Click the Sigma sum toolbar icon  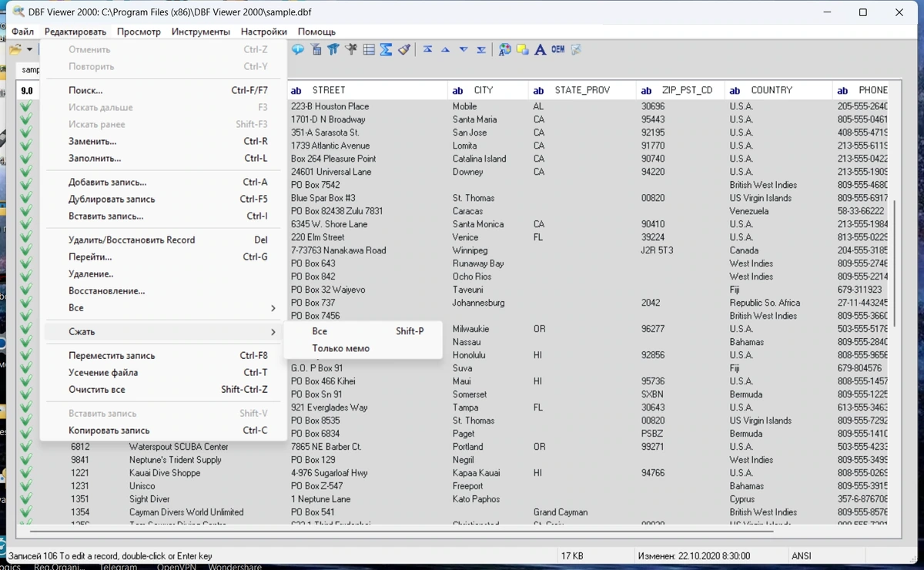[387, 49]
